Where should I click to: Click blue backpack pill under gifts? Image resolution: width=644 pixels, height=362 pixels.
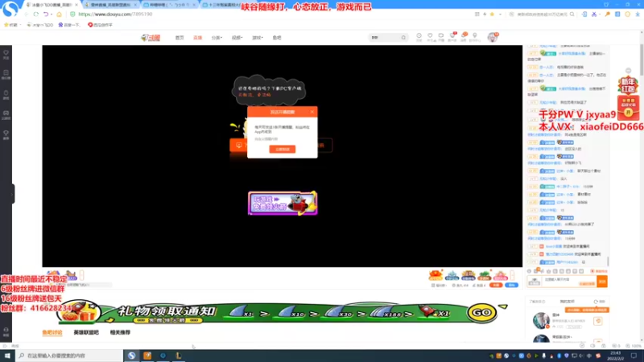(511, 285)
